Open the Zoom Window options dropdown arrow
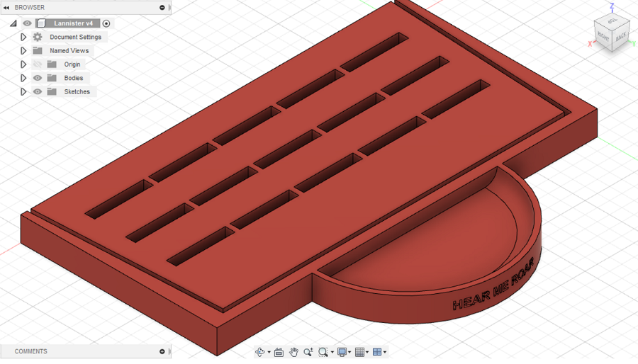638x364 pixels. (x=332, y=352)
